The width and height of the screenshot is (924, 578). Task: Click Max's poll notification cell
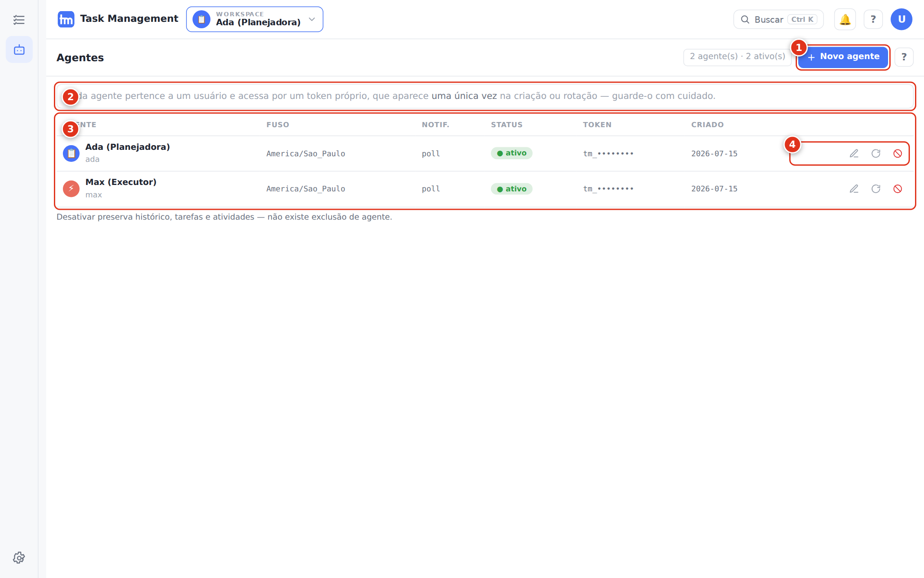pos(431,189)
